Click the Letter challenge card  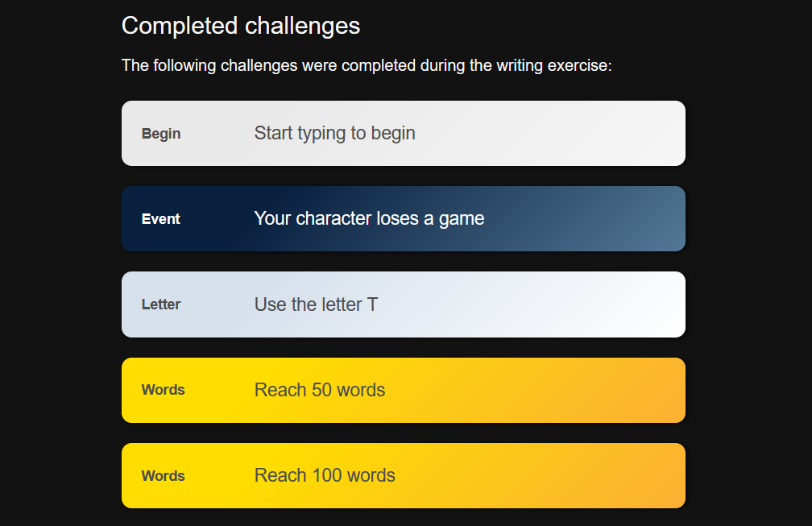[x=403, y=304]
